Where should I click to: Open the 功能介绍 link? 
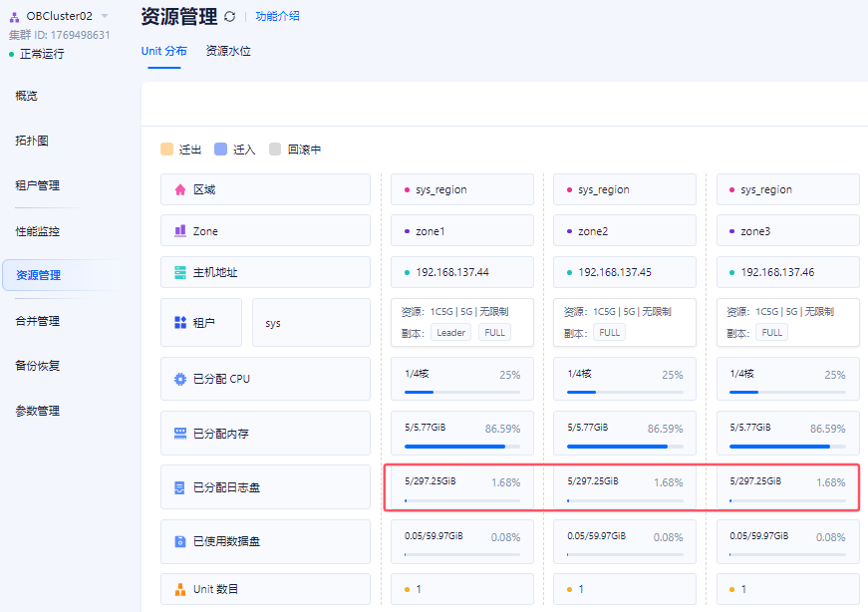[277, 16]
